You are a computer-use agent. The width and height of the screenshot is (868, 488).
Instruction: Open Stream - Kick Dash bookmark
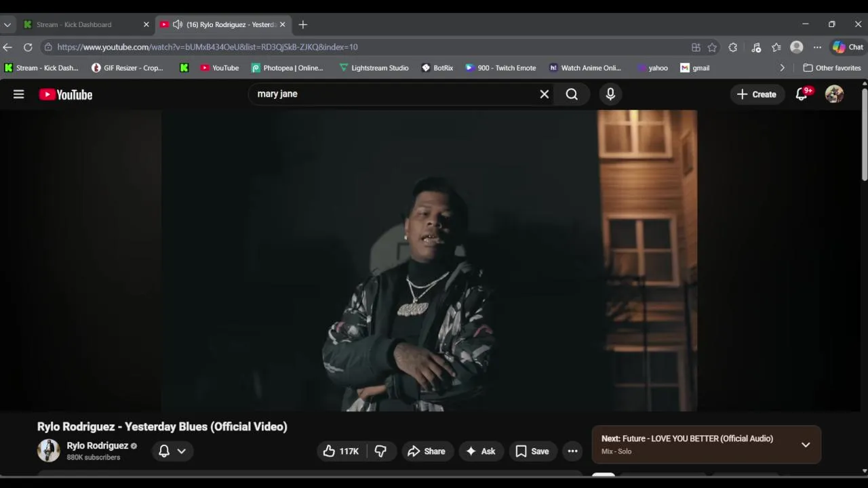pos(41,68)
